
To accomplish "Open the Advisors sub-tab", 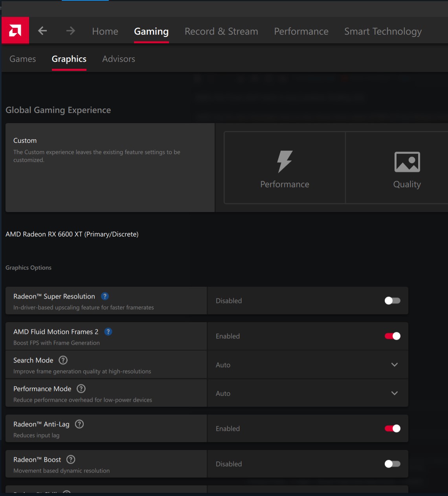I will 119,59.
